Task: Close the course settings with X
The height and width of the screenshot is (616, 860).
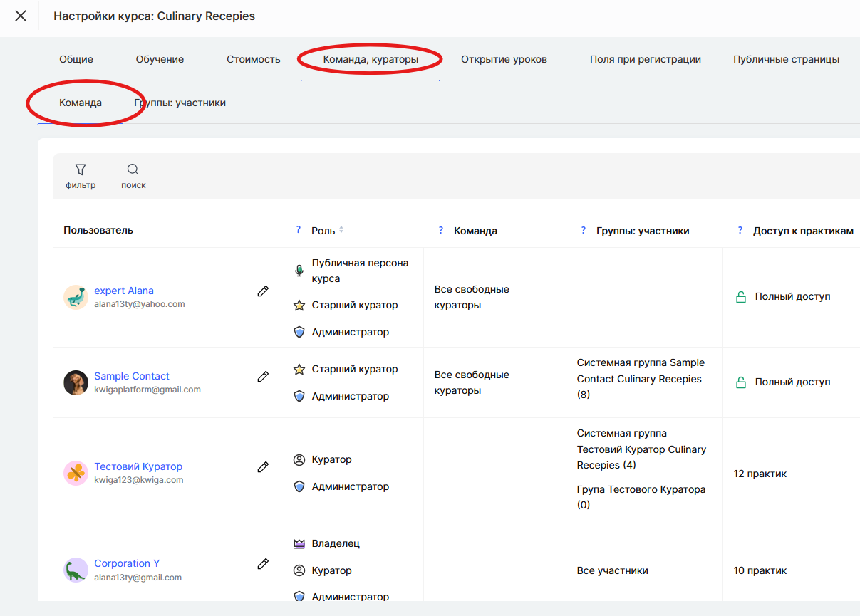Action: click(21, 16)
